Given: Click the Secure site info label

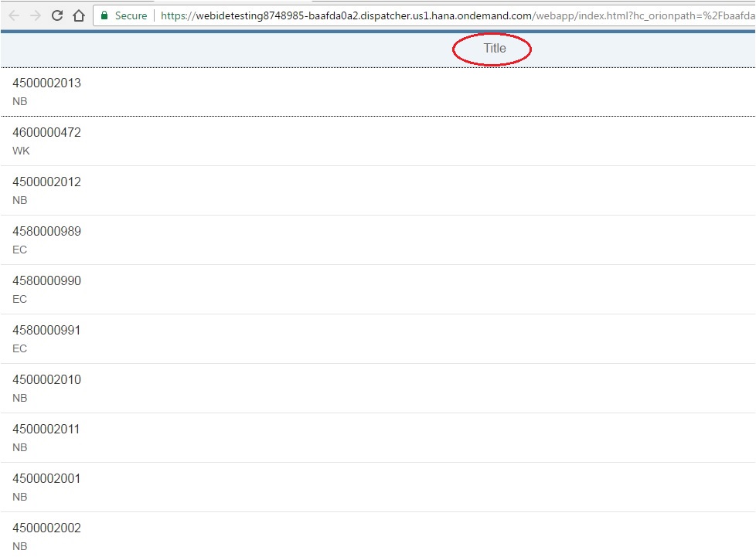Looking at the screenshot, I should click(131, 16).
